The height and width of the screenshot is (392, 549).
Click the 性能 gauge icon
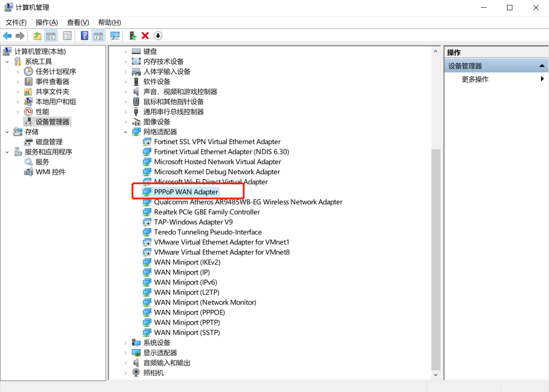pos(29,112)
